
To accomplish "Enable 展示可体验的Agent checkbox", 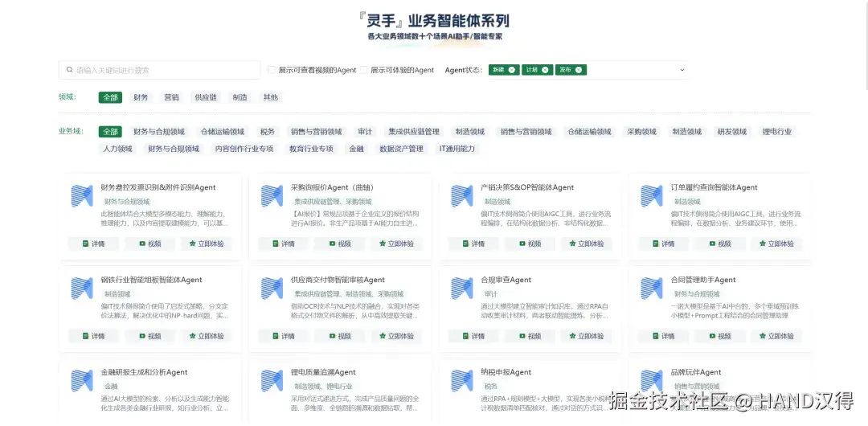I will click(364, 70).
